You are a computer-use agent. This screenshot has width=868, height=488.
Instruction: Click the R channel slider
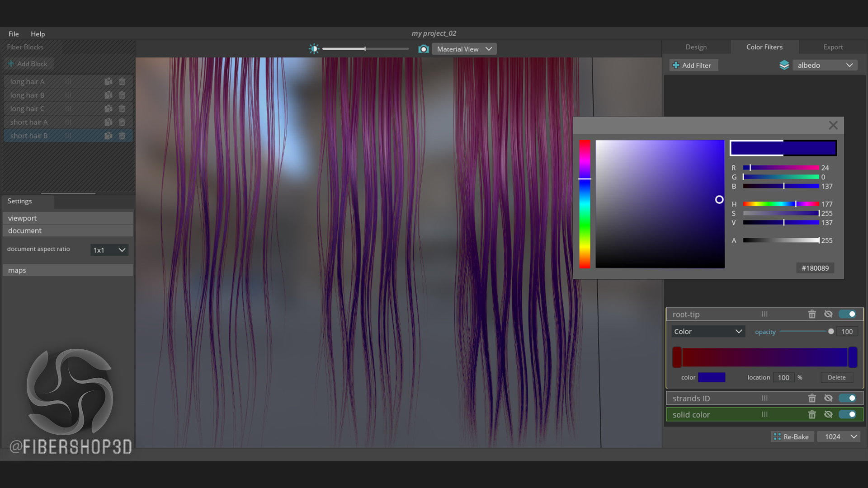pos(781,168)
